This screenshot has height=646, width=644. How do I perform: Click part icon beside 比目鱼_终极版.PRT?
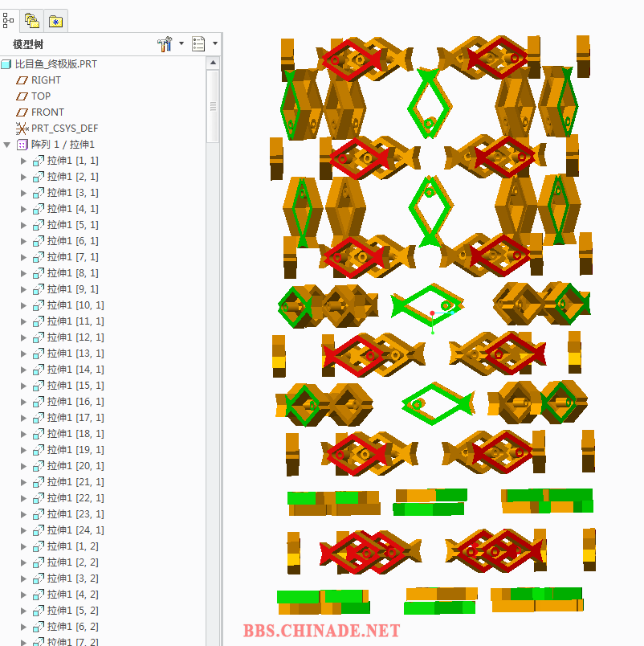click(6, 64)
